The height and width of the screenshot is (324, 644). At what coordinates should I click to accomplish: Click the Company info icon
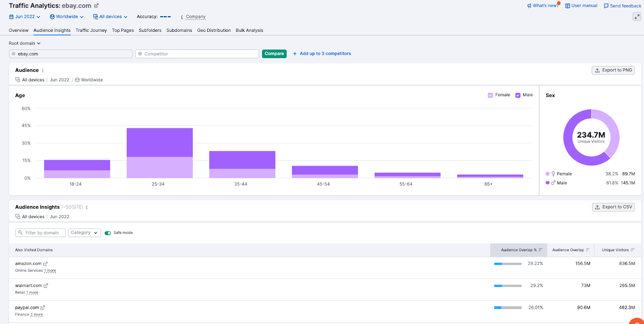click(x=182, y=17)
